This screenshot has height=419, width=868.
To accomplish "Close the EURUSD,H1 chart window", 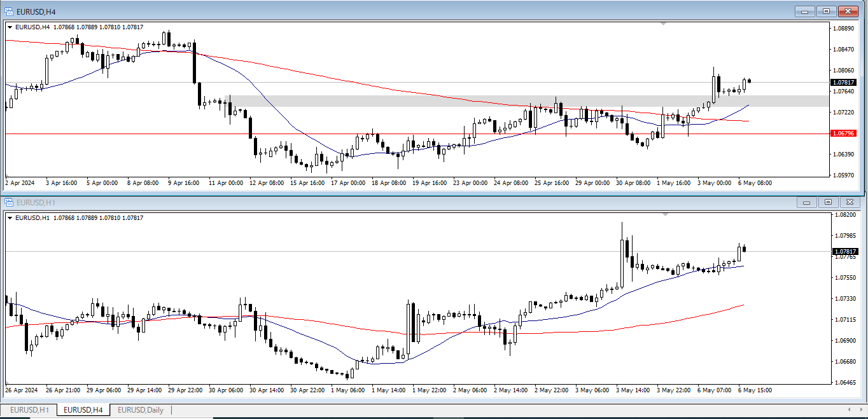I will coord(849,202).
